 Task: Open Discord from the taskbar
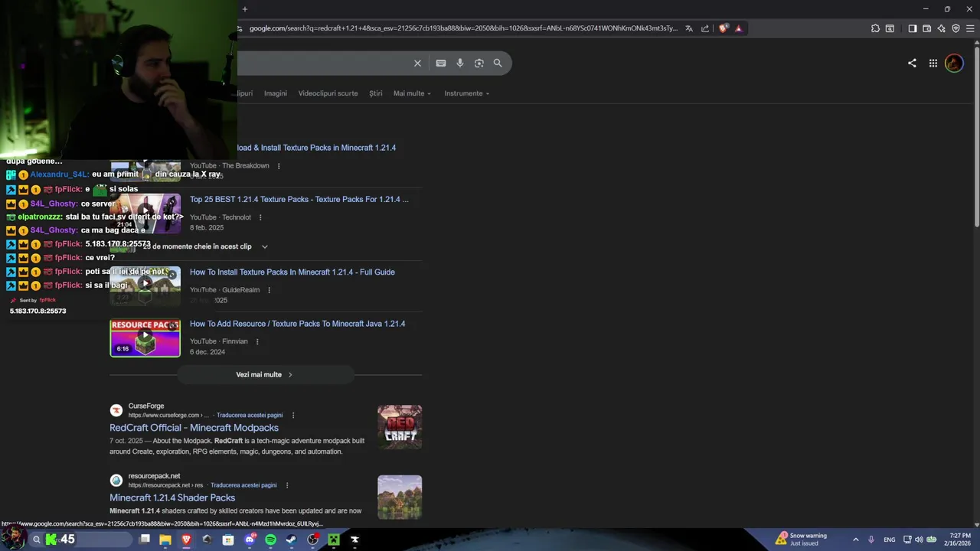(250, 540)
